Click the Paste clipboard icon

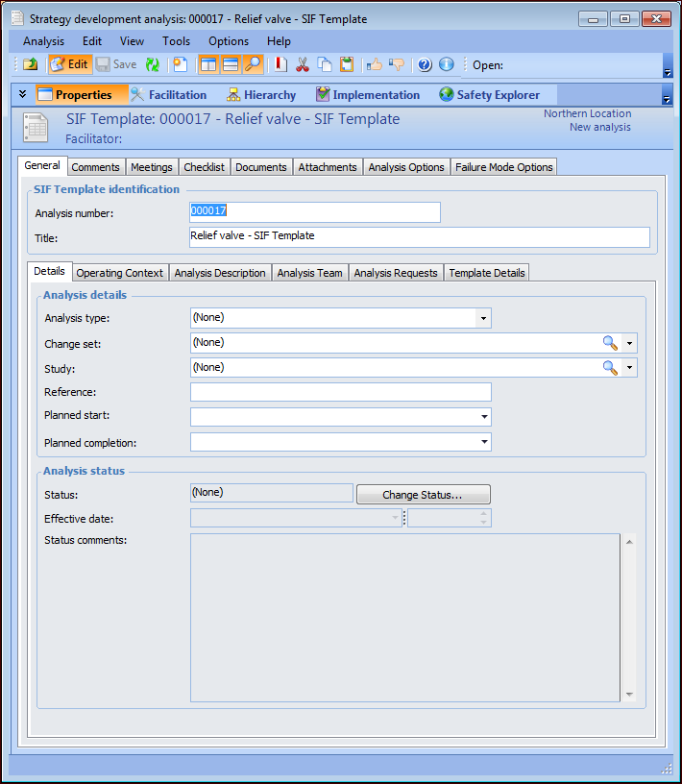point(346,64)
